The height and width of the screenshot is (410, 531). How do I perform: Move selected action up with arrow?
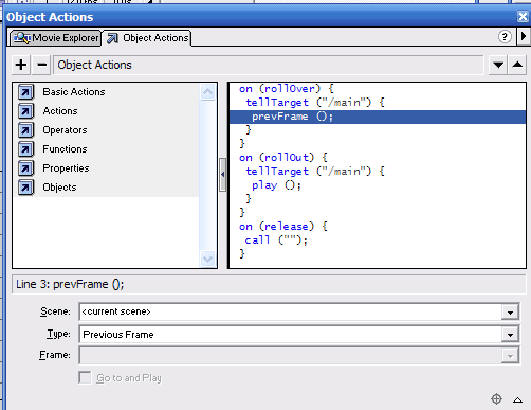[x=517, y=65]
